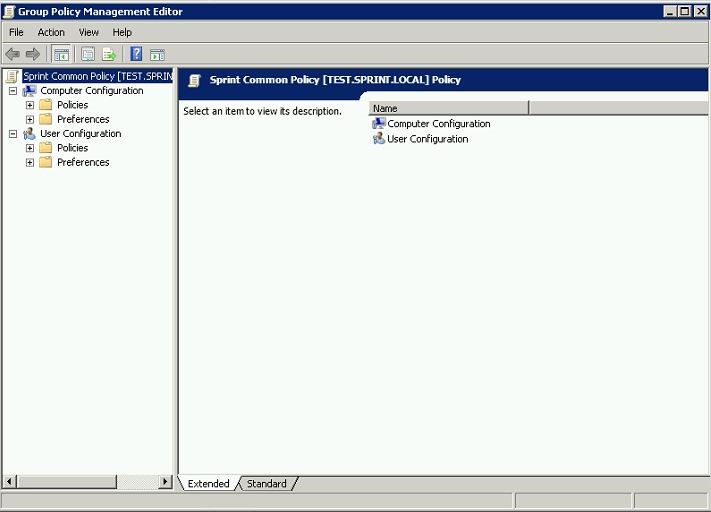Image resolution: width=711 pixels, height=512 pixels.
Task: Toggle Show/Hide Action Pane toolbar icon
Action: tap(157, 55)
